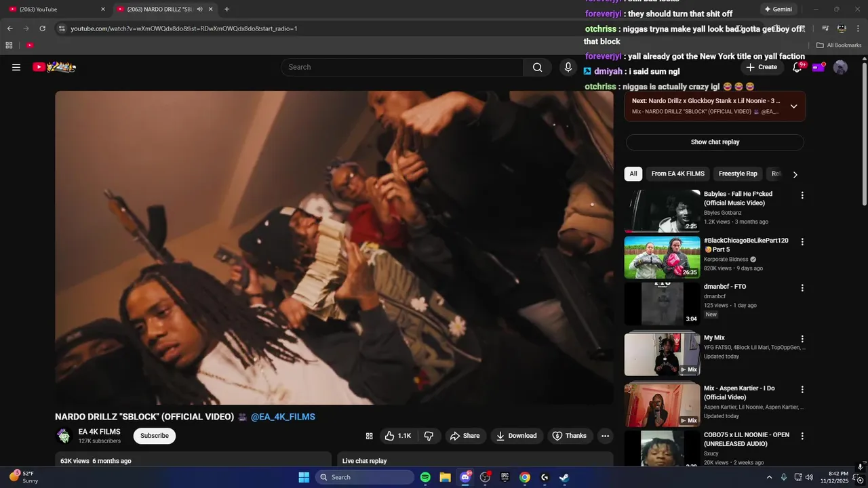Open options for COBO75 x LIL NOONIE

coord(802,436)
